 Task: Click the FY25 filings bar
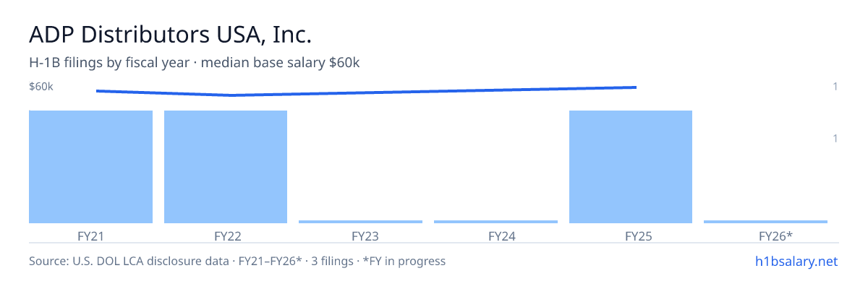pyautogui.click(x=631, y=167)
